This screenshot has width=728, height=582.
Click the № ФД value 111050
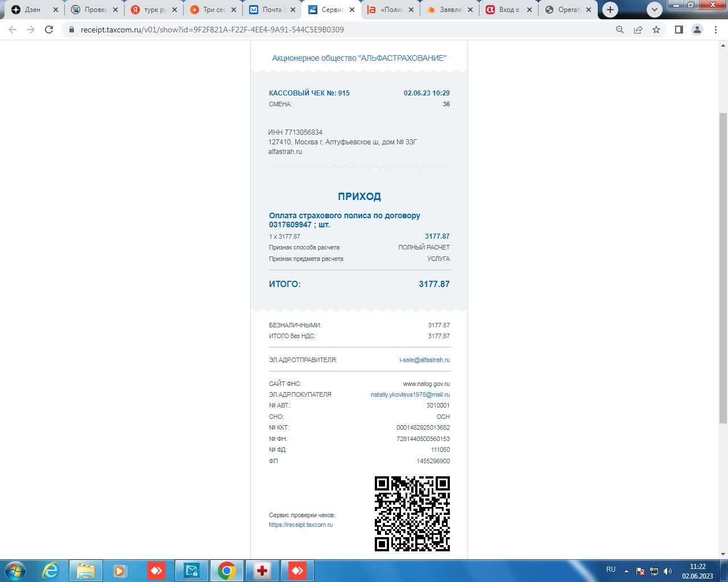coord(440,450)
